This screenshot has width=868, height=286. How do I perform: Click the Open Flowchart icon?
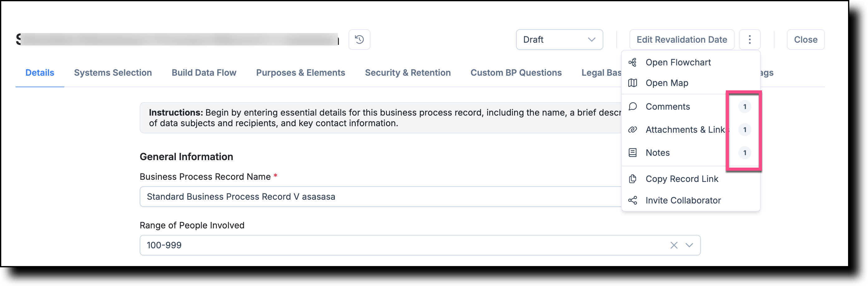[633, 62]
